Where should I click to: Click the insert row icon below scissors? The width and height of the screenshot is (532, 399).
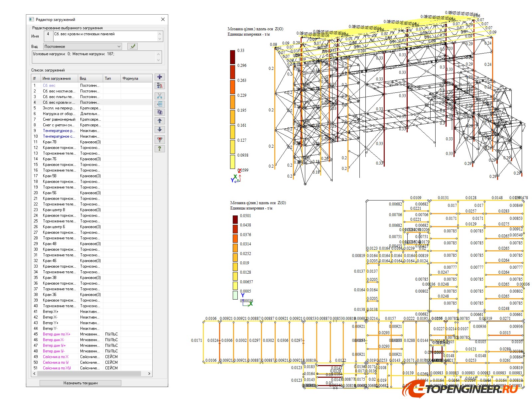tap(160, 104)
